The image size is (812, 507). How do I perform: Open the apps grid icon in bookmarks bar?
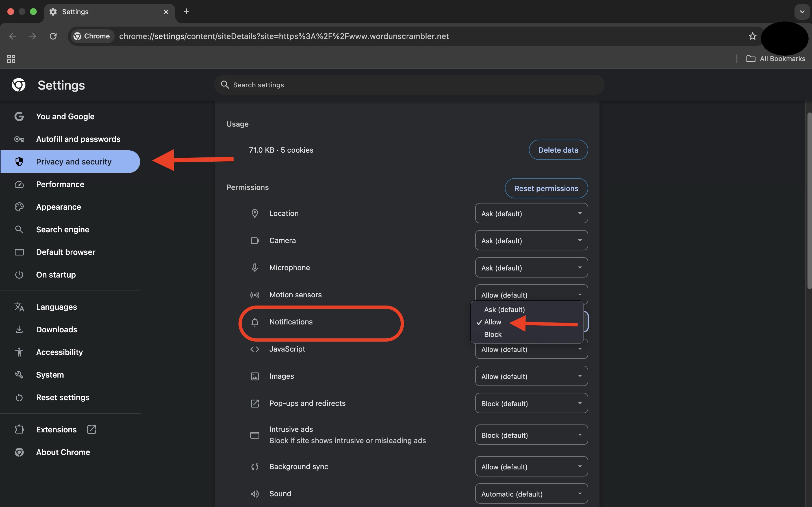(x=11, y=59)
